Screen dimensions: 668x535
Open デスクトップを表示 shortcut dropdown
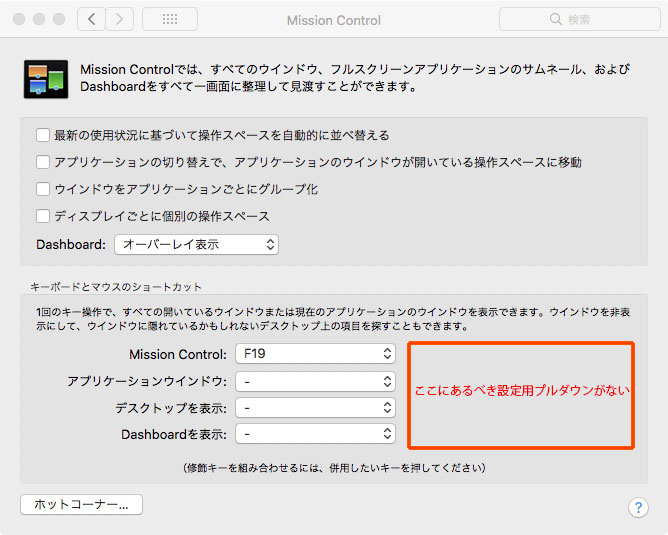coord(315,408)
